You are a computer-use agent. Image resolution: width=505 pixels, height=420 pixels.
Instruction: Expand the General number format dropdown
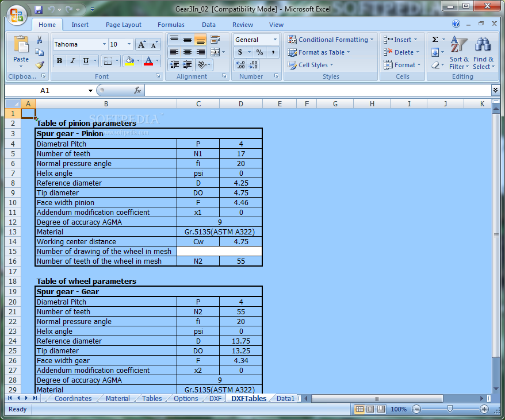(x=275, y=40)
